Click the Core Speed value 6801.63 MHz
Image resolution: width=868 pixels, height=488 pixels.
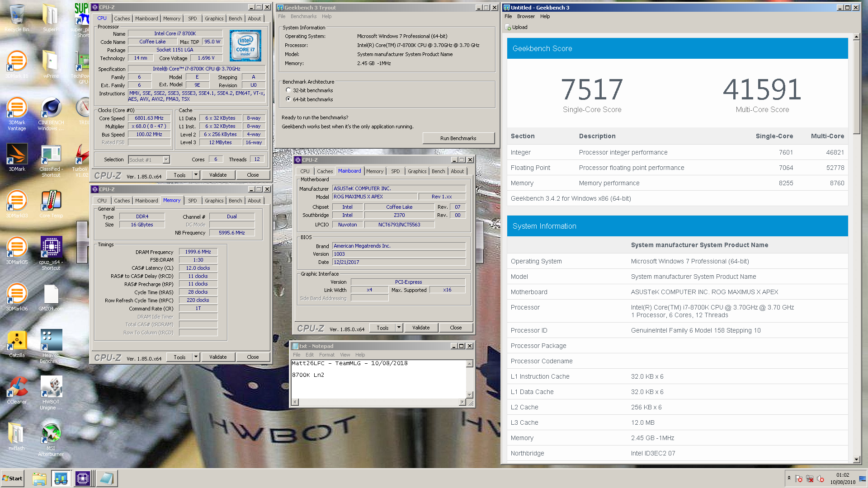tap(149, 118)
